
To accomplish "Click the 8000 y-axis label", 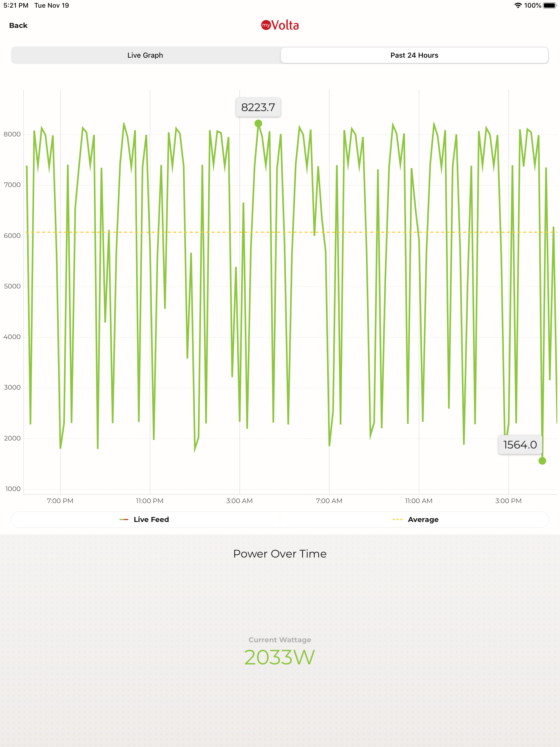I will 12,135.
